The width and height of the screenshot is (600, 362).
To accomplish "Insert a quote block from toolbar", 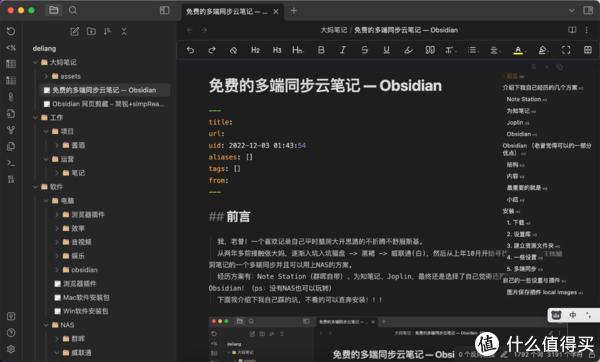I will tap(430, 50).
